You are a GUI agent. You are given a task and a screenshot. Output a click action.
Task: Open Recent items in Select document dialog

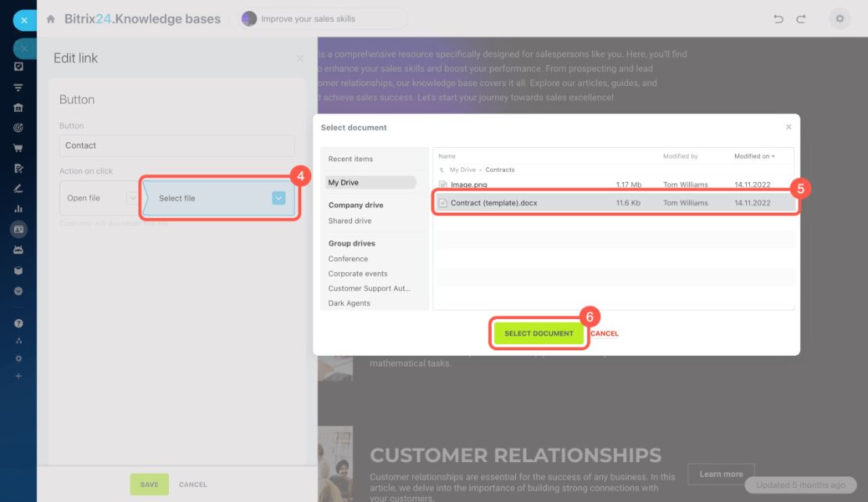[x=350, y=159]
